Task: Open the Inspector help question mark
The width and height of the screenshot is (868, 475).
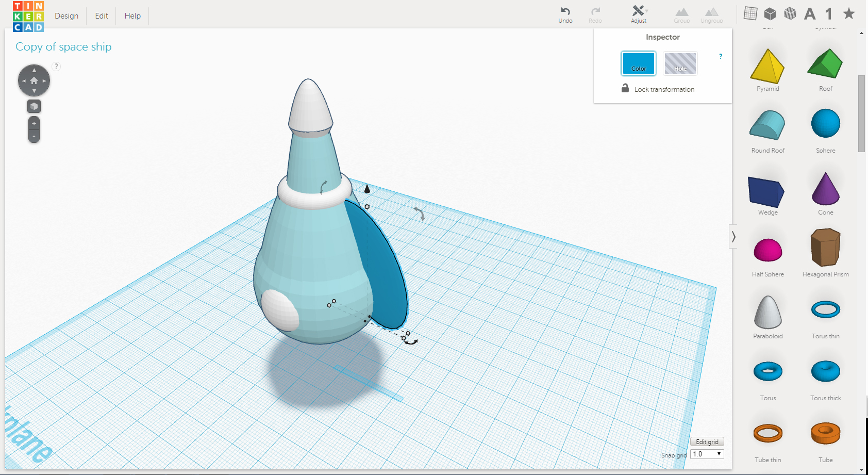Action: click(721, 56)
